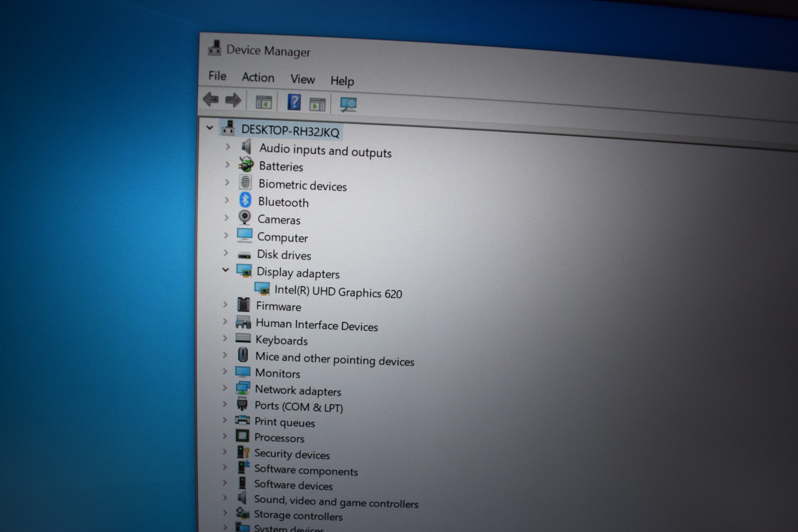The height and width of the screenshot is (532, 798).
Task: Click the mouse icon for pointing devices
Action: click(x=243, y=355)
